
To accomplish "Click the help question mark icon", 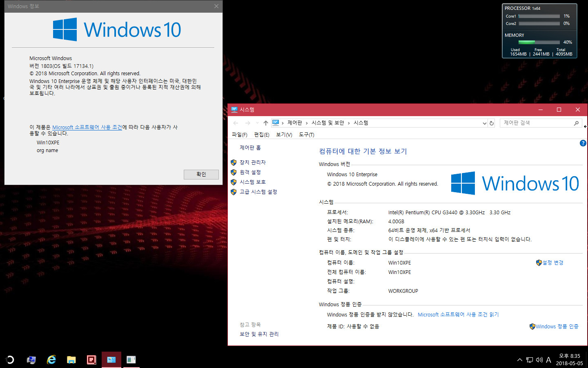I will click(x=583, y=143).
